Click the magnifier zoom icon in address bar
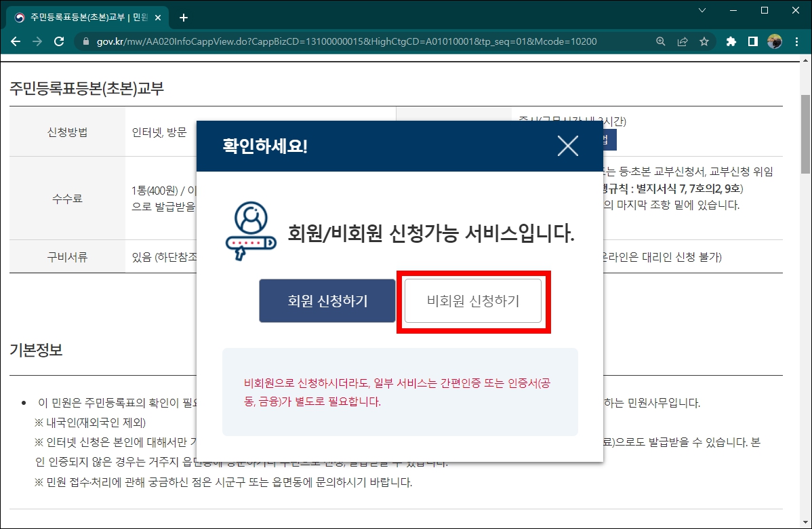 tap(660, 41)
